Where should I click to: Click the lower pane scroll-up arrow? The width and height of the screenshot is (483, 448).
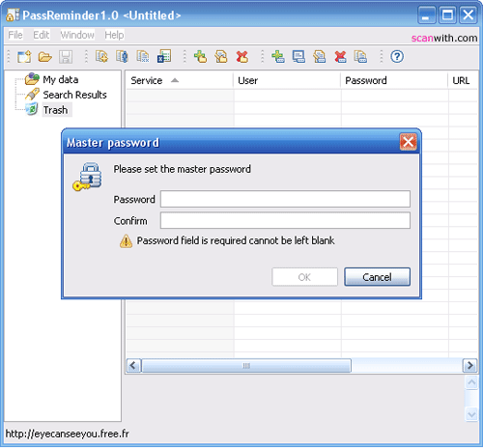tap(471, 382)
